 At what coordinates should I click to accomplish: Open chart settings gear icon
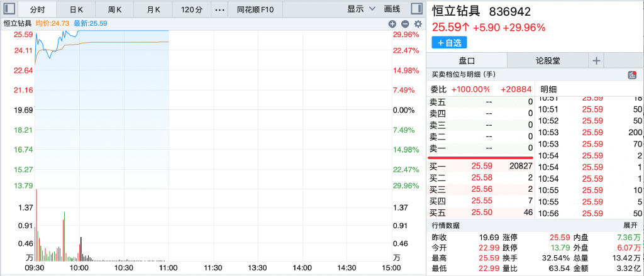[418, 24]
